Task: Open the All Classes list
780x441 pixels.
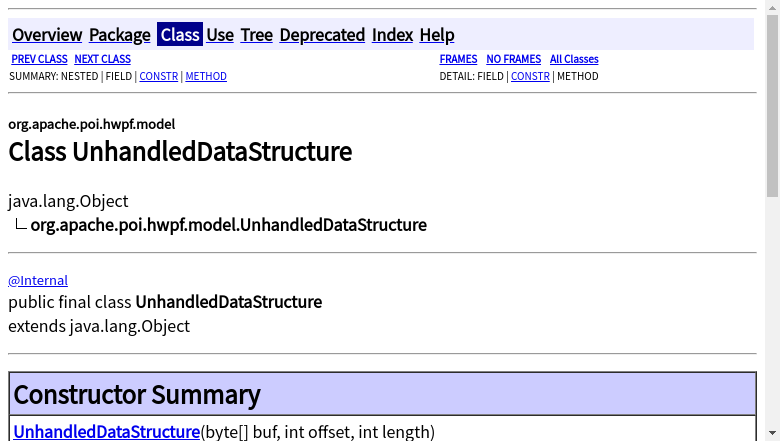Action: 574,60
